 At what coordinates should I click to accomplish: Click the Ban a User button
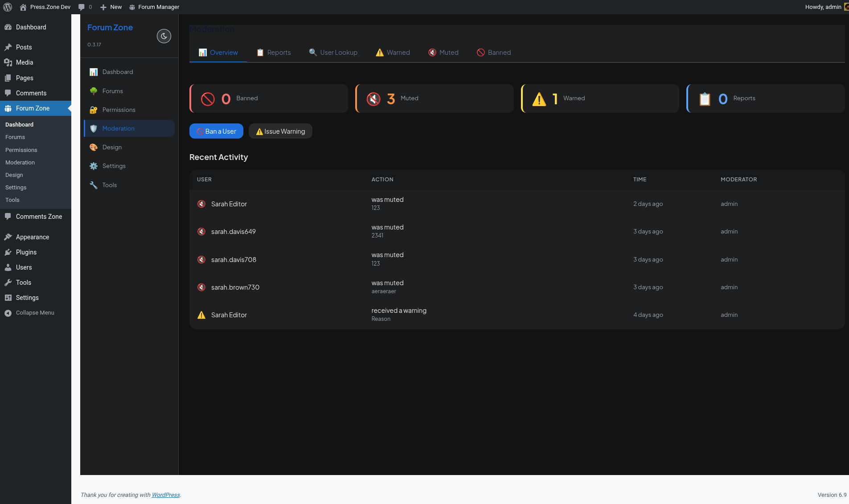coord(216,131)
